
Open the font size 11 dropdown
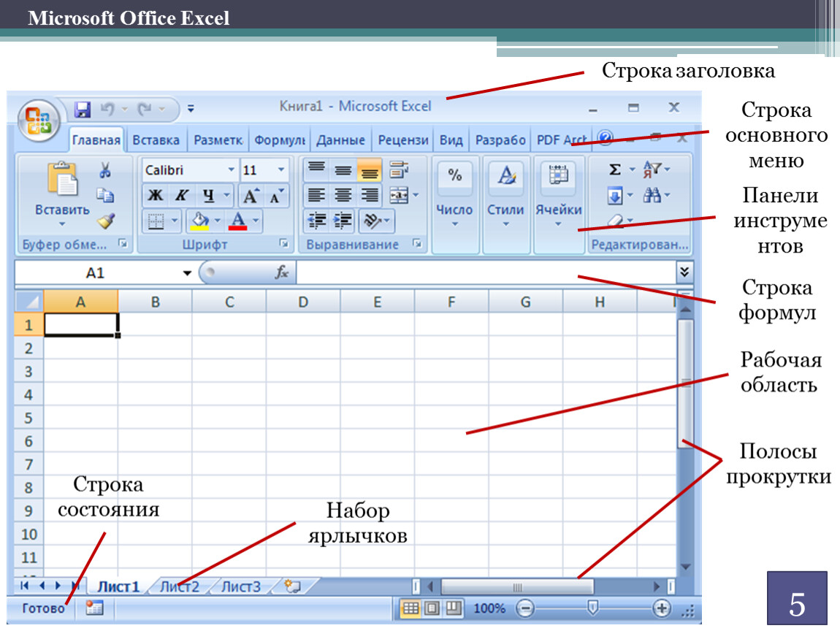(x=281, y=170)
